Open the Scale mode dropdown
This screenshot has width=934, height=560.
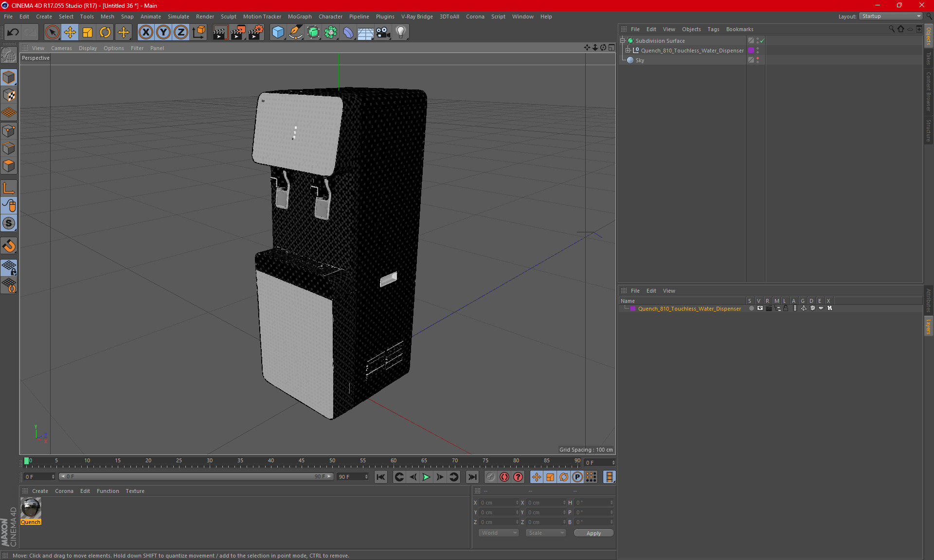(545, 533)
